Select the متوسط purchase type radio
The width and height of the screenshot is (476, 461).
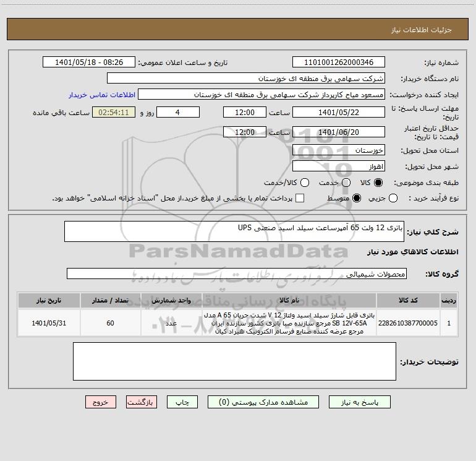click(x=357, y=198)
